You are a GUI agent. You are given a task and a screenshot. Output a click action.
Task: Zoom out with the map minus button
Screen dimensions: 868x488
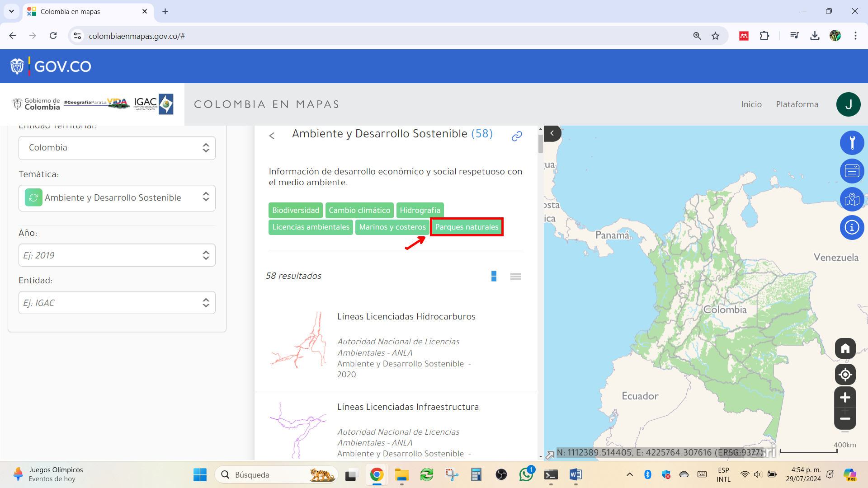point(845,419)
